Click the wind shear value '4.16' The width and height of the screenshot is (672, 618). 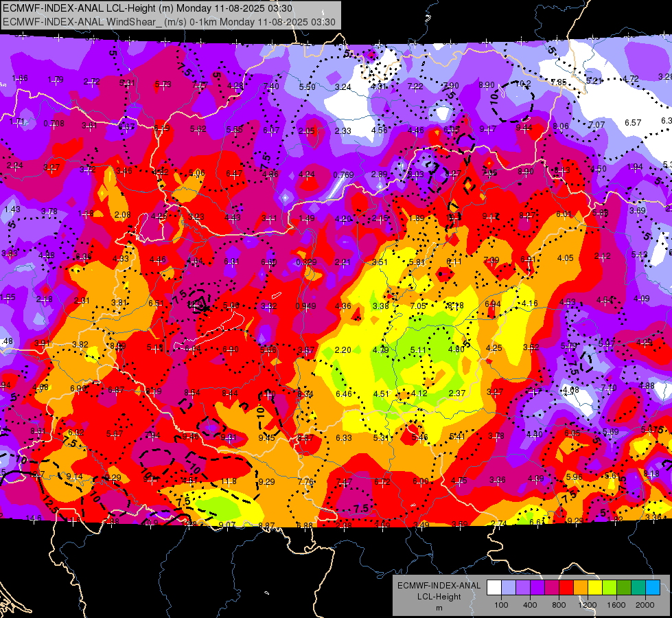click(x=529, y=304)
